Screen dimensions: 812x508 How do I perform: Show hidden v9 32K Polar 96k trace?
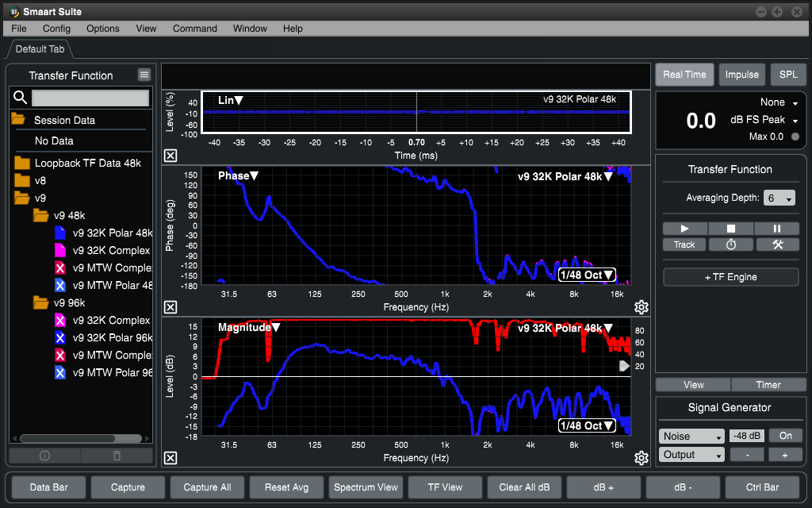pos(60,337)
